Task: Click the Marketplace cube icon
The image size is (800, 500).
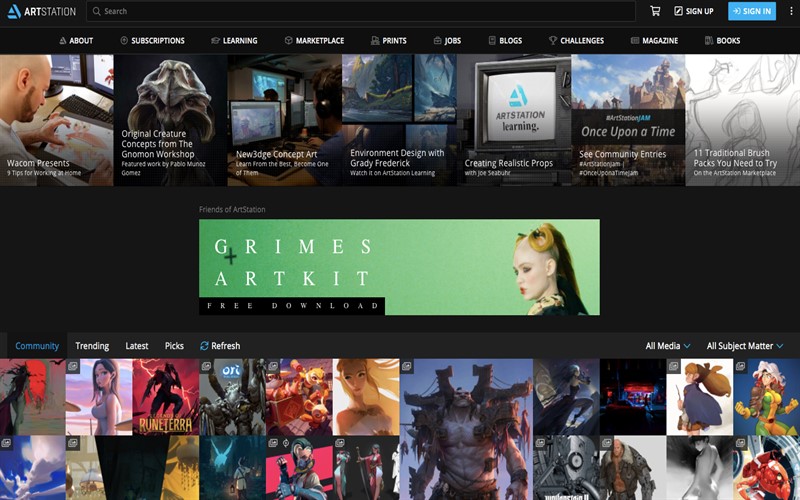Action: pos(288,40)
